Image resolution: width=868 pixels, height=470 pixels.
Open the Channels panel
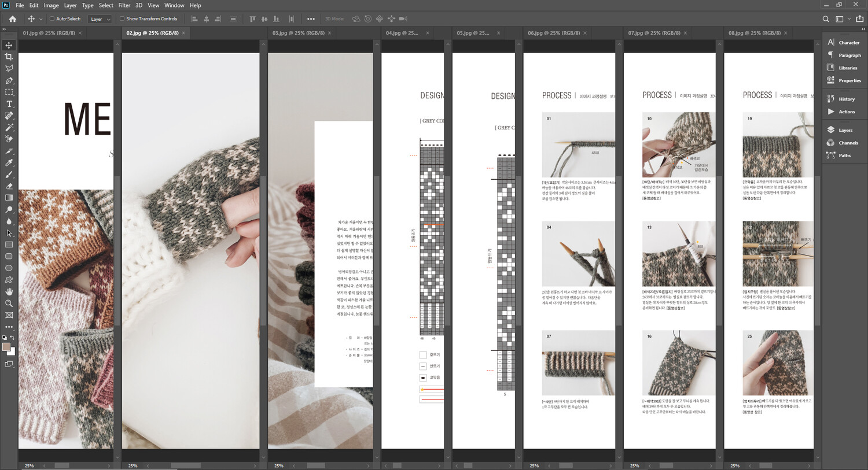point(848,143)
